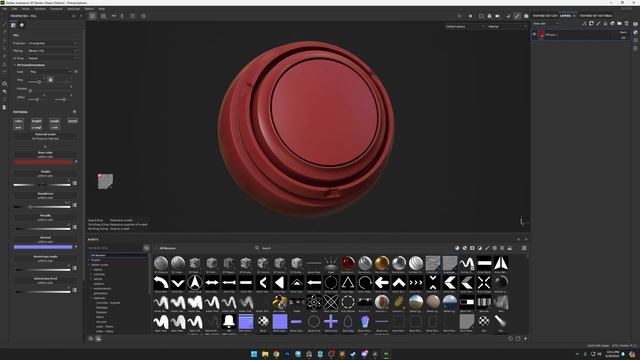Toggle the metal material channel
Screen dimensions: 640x360
72,121
